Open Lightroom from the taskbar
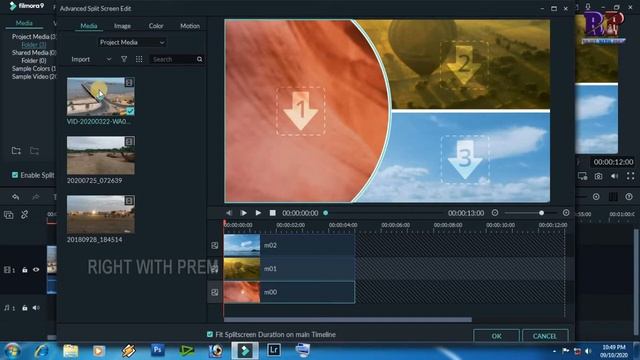 (274, 350)
